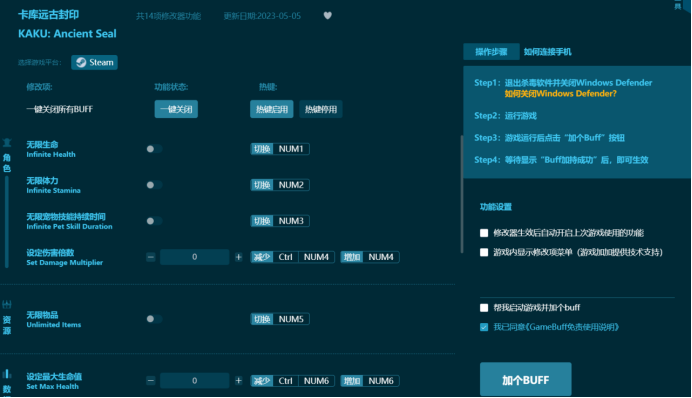692x398 pixels.
Task: Increase Set Damage Multiplier with plus
Action: 238,257
